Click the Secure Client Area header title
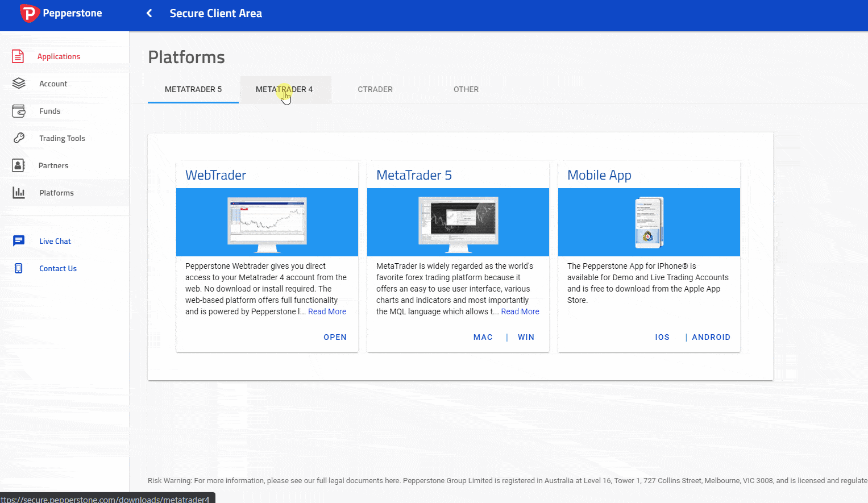Image resolution: width=868 pixels, height=503 pixels. (x=216, y=13)
